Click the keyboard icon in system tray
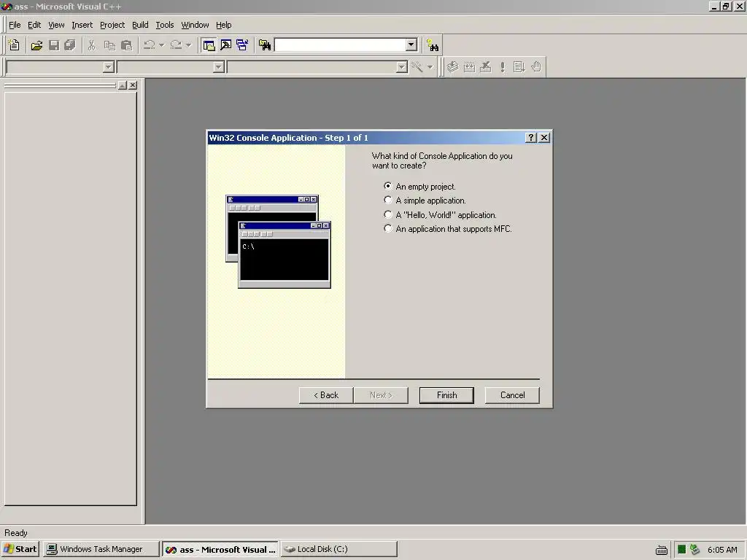Image resolution: width=747 pixels, height=560 pixels. pos(661,550)
